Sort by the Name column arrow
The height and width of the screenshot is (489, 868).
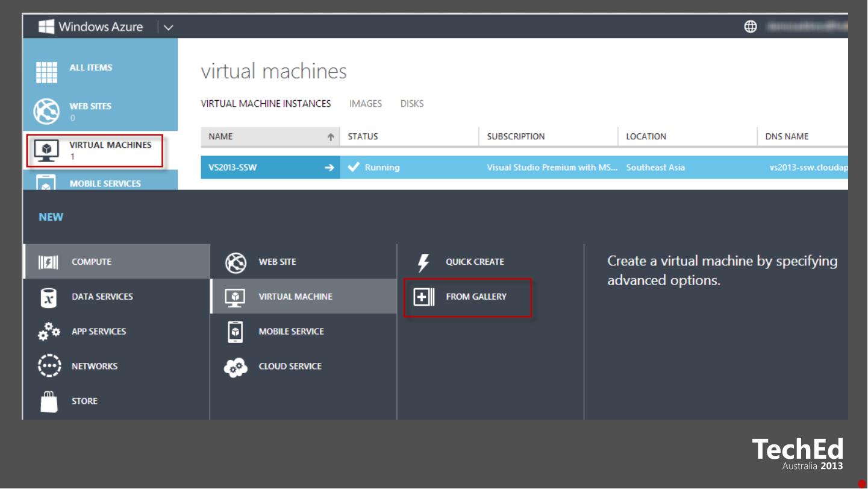(x=330, y=137)
